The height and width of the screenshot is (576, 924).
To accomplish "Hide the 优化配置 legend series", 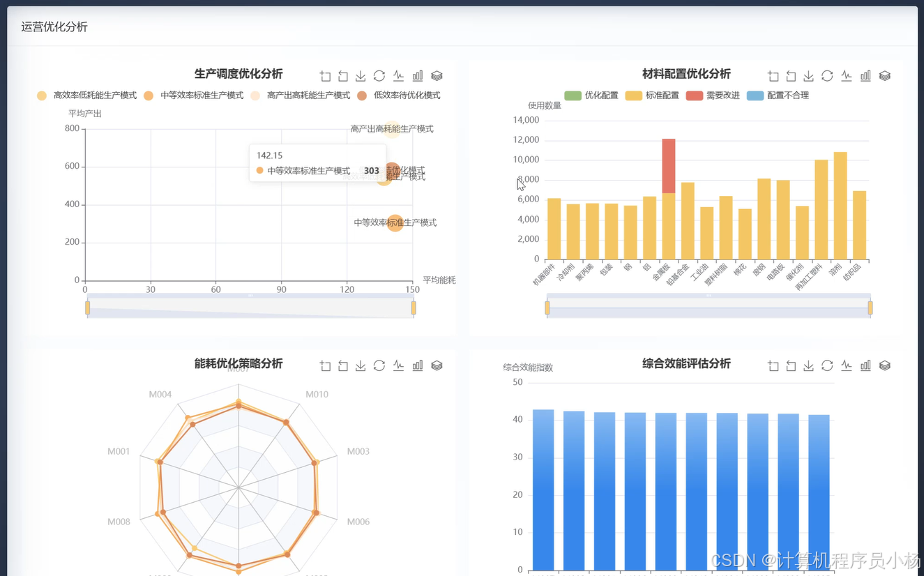I will click(x=591, y=96).
